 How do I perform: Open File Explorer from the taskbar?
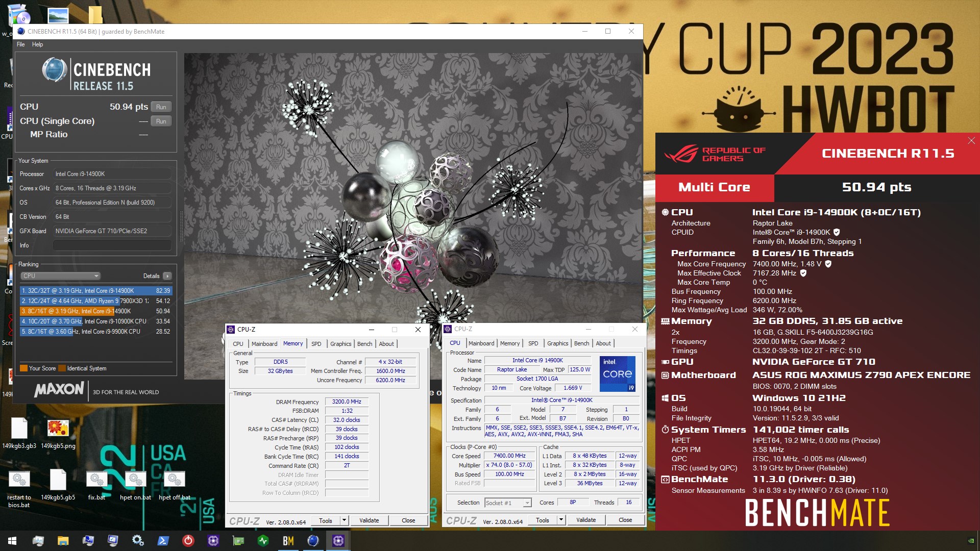coord(63,541)
